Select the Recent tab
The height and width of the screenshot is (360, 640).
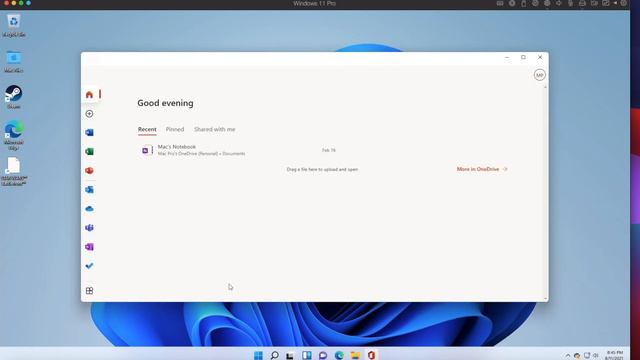coord(147,129)
